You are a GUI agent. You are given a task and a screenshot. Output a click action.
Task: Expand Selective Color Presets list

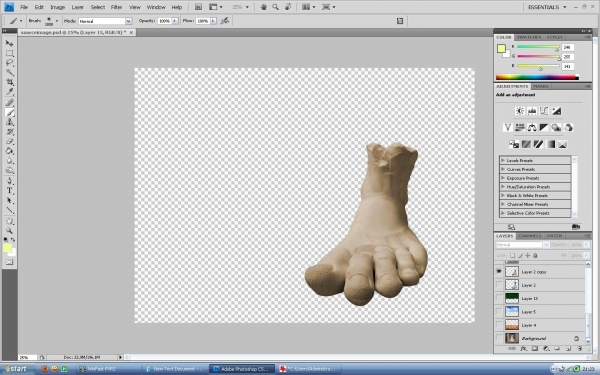pos(503,213)
